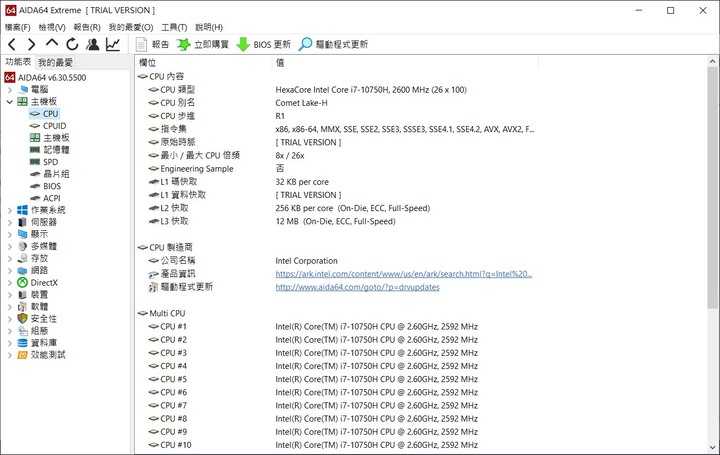Click the 軟體 software icon in tree
This screenshot has width=720, height=455.
tap(22, 307)
